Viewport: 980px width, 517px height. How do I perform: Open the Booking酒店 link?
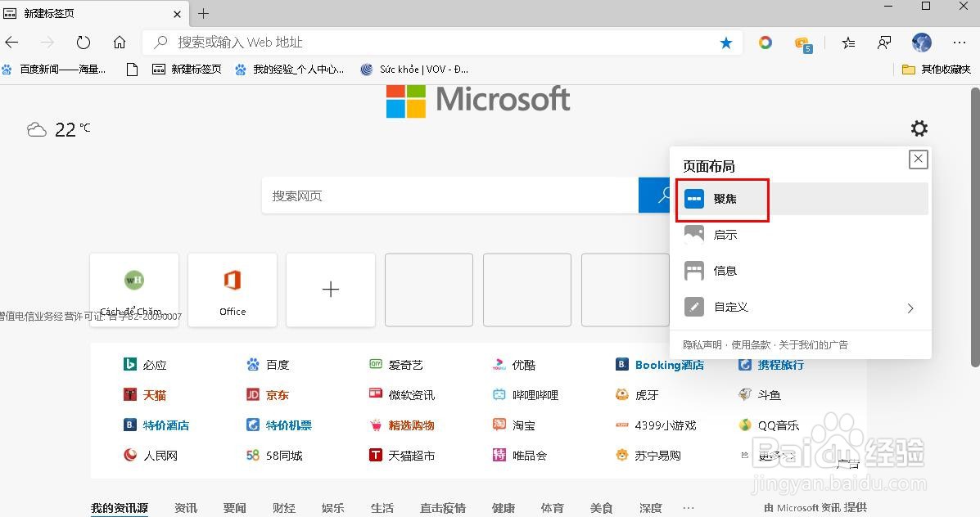[660, 365]
